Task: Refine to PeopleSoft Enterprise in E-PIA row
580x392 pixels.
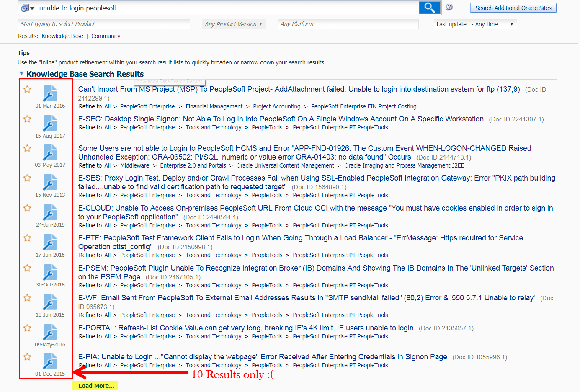Action: (147, 365)
